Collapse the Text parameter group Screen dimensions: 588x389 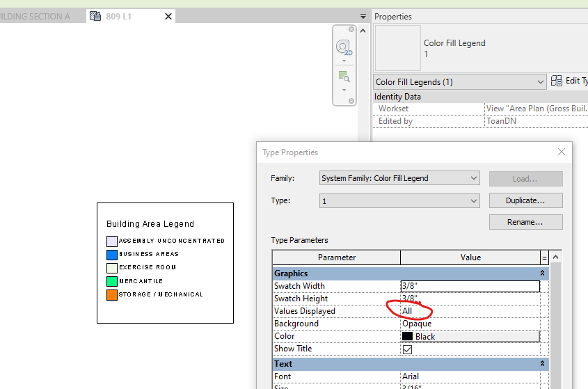542,363
